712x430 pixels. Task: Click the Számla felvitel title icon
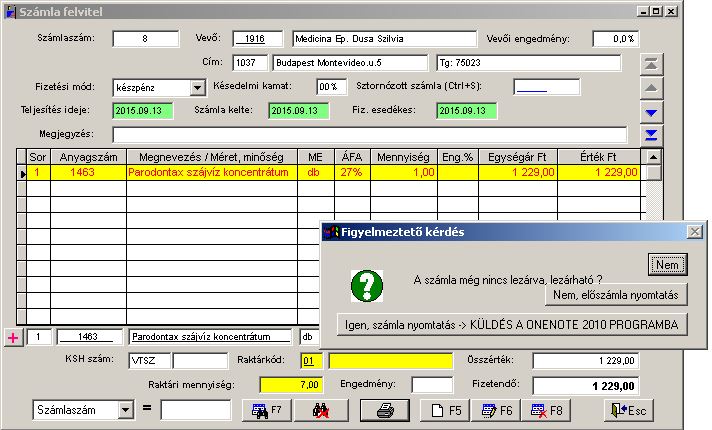[10, 11]
